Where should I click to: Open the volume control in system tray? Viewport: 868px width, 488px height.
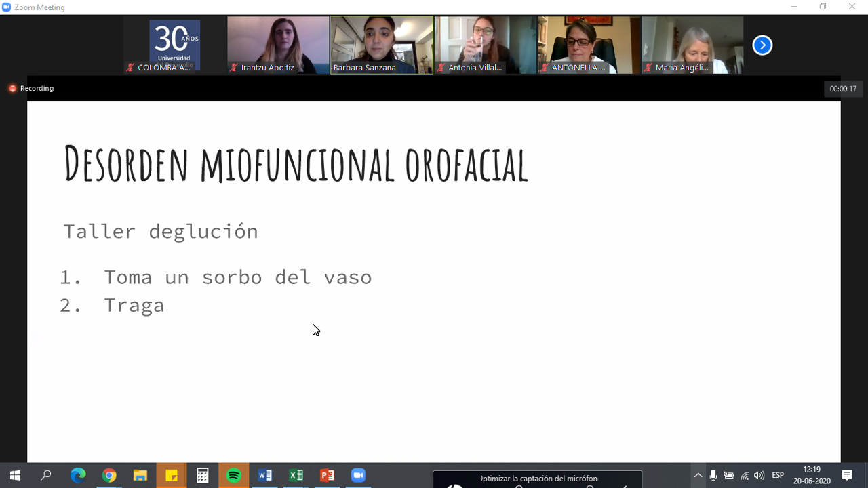pos(759,475)
